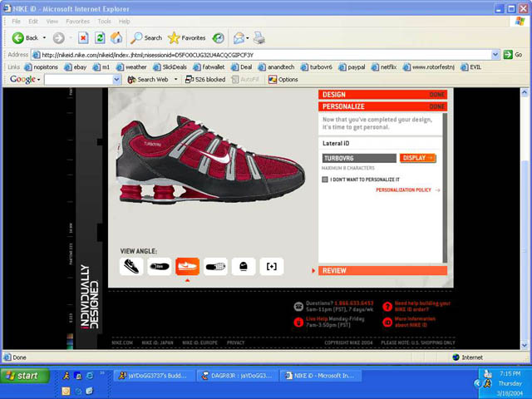The image size is (532, 399).
Task: Click the browser Stop toolbar icon
Action: tap(83, 37)
